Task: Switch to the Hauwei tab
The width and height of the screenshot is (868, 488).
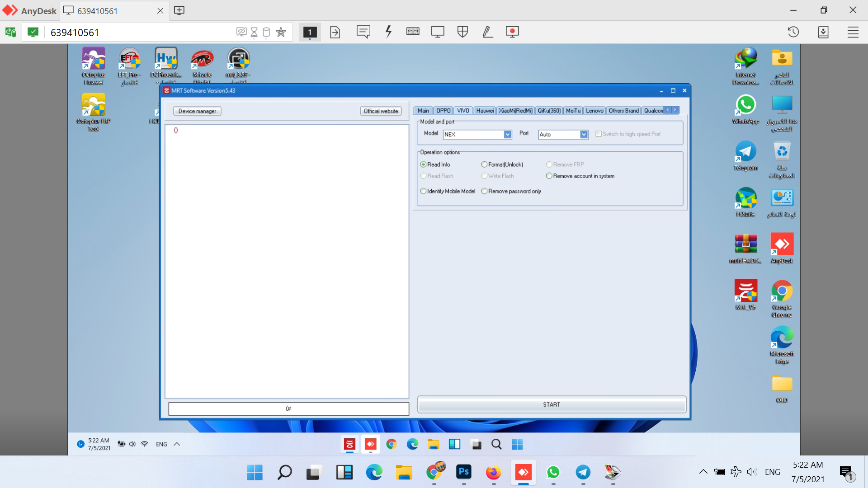Action: point(485,111)
